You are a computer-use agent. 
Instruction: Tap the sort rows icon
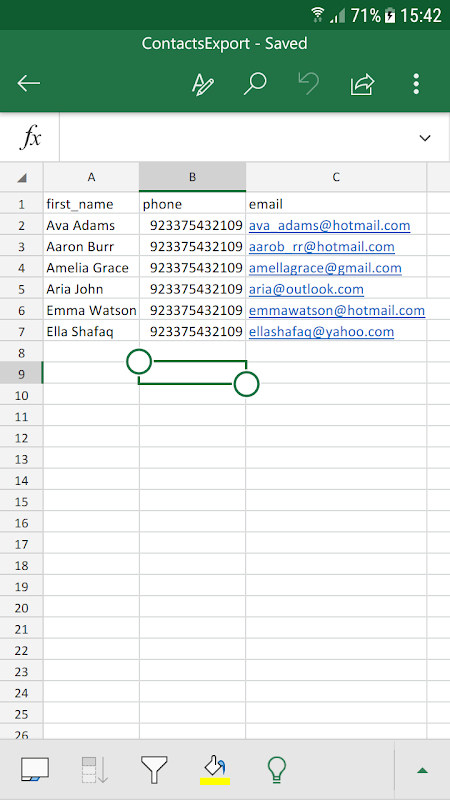click(x=94, y=769)
